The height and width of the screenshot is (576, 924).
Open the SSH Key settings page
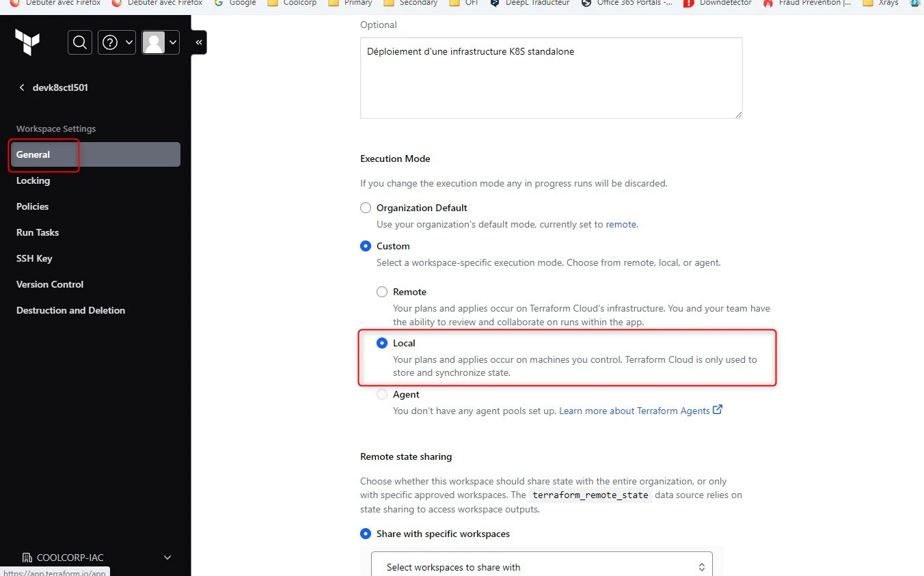(34, 258)
